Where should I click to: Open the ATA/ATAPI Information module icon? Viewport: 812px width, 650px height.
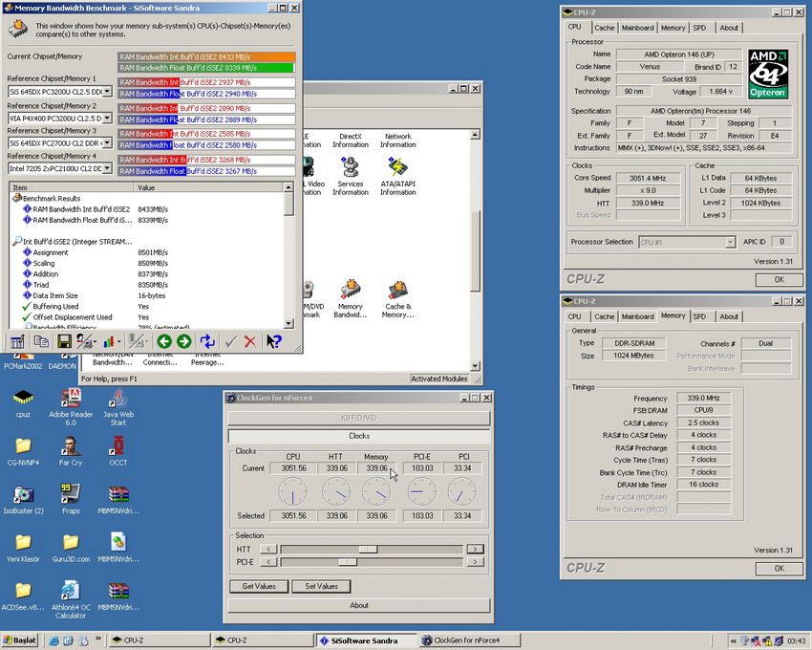tap(397, 176)
